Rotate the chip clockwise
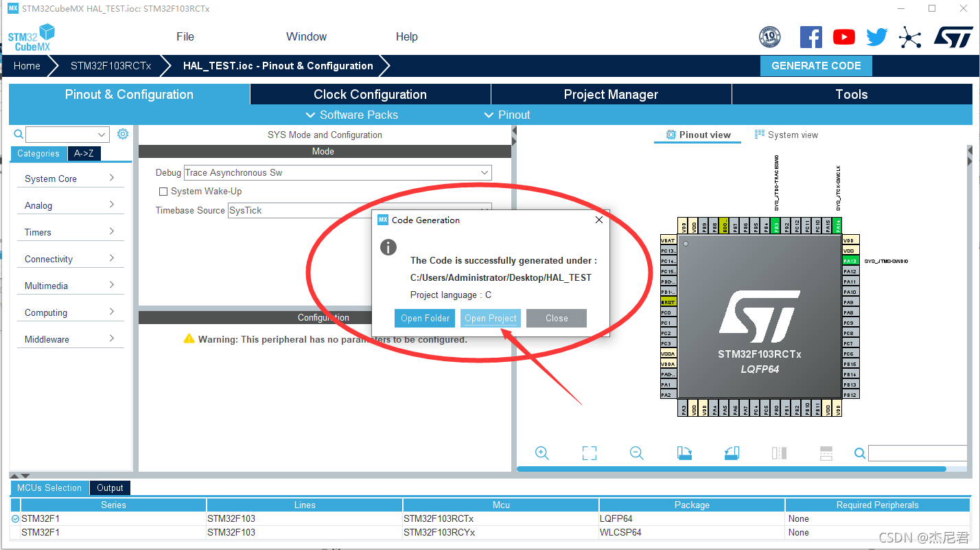This screenshot has height=550, width=980. pos(684,453)
